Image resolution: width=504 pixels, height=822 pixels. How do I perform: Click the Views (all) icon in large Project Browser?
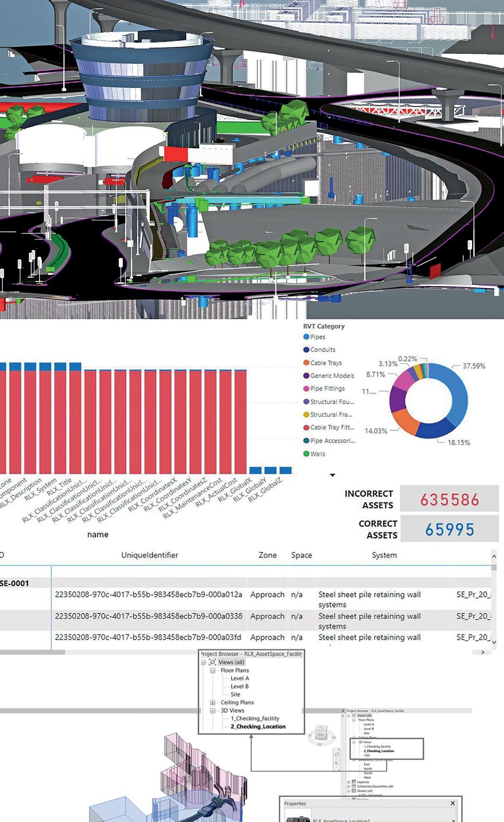tap(213, 662)
